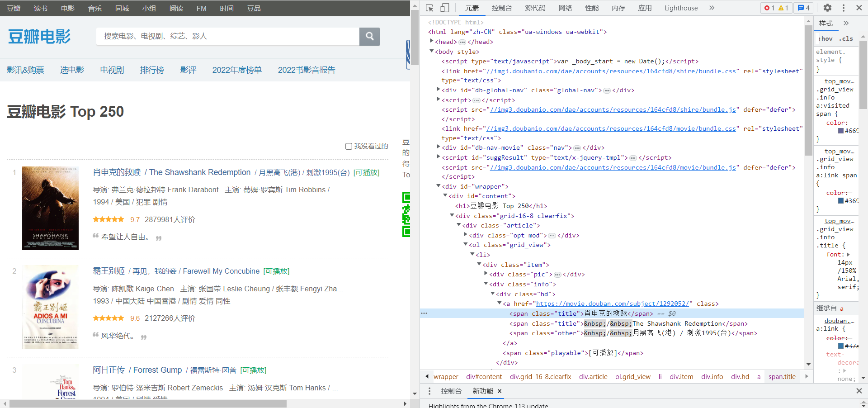Open shire bundle.css stylesheet link
The width and height of the screenshot is (868, 408).
pyautogui.click(x=611, y=71)
